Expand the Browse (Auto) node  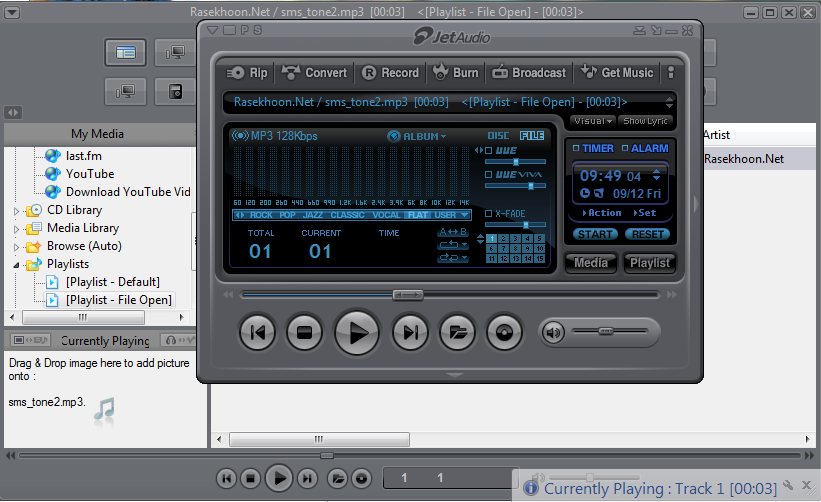[x=16, y=247]
